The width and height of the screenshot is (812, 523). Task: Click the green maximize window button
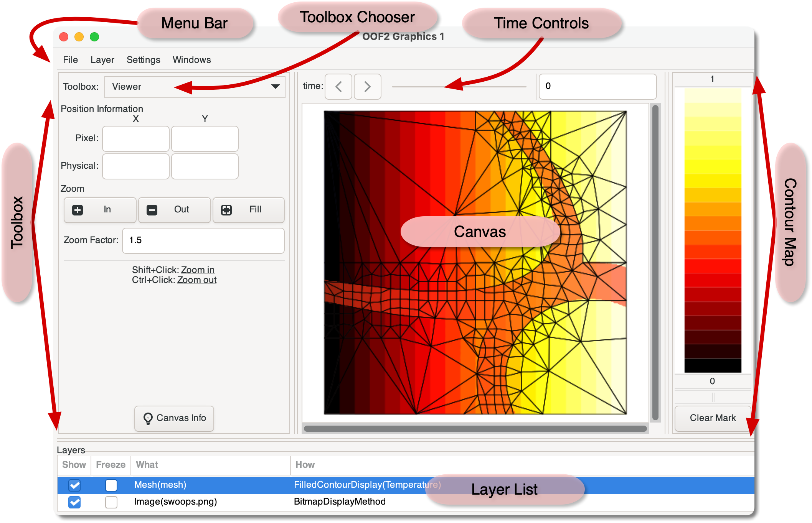pos(94,37)
